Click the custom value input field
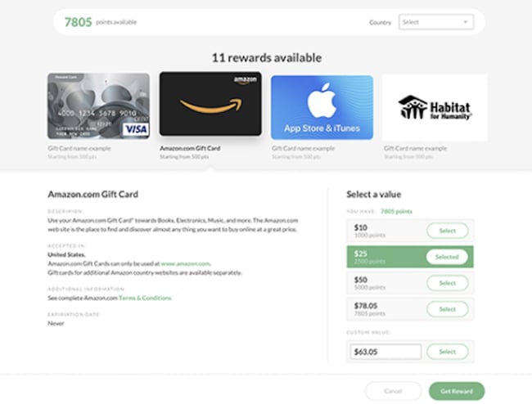Viewport: 532px width, 404px height. pos(385,352)
